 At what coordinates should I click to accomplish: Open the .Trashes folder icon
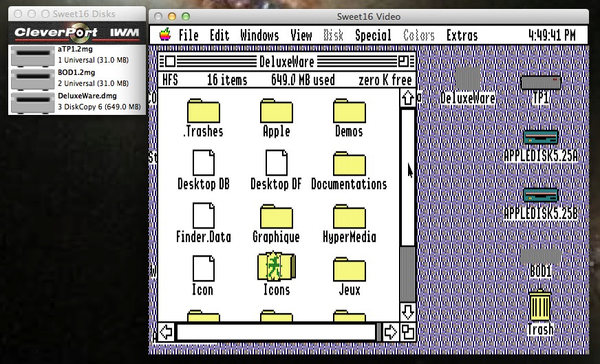(x=203, y=111)
